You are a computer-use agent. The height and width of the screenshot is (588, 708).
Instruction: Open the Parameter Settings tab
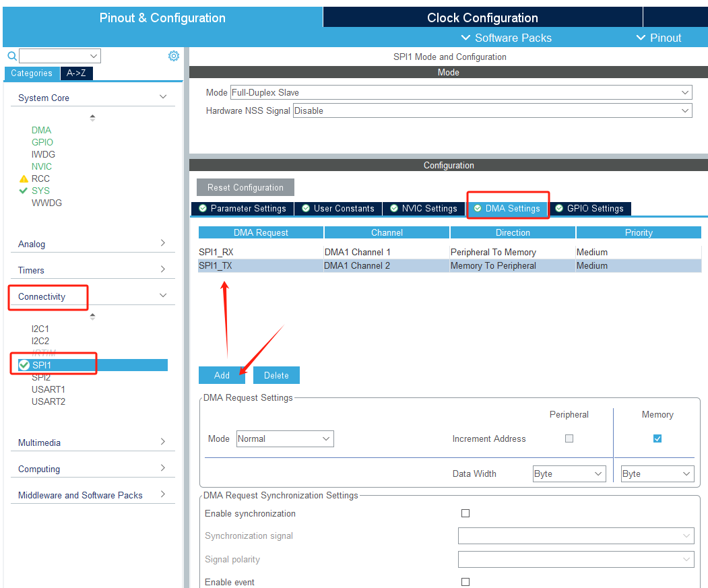pyautogui.click(x=243, y=208)
